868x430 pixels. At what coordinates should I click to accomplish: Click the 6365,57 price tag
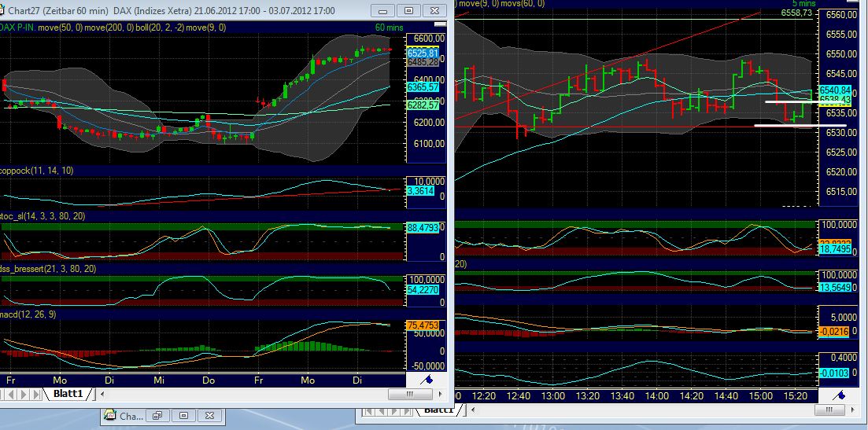423,87
